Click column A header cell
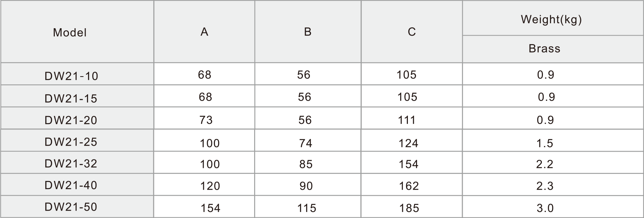The image size is (644, 218). 204,32
